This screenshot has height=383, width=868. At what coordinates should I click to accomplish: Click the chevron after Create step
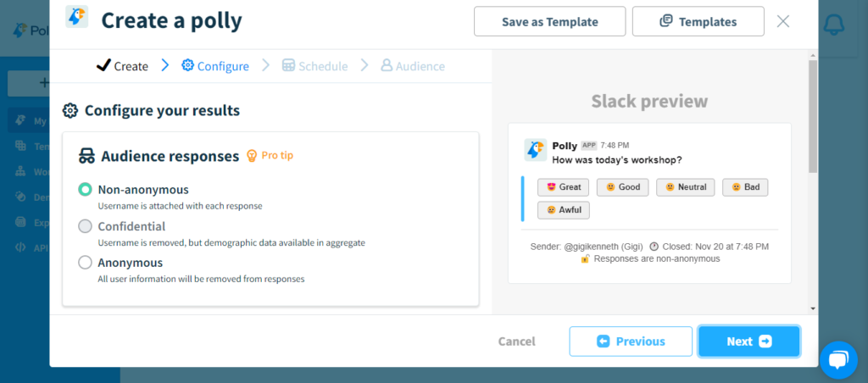point(164,65)
